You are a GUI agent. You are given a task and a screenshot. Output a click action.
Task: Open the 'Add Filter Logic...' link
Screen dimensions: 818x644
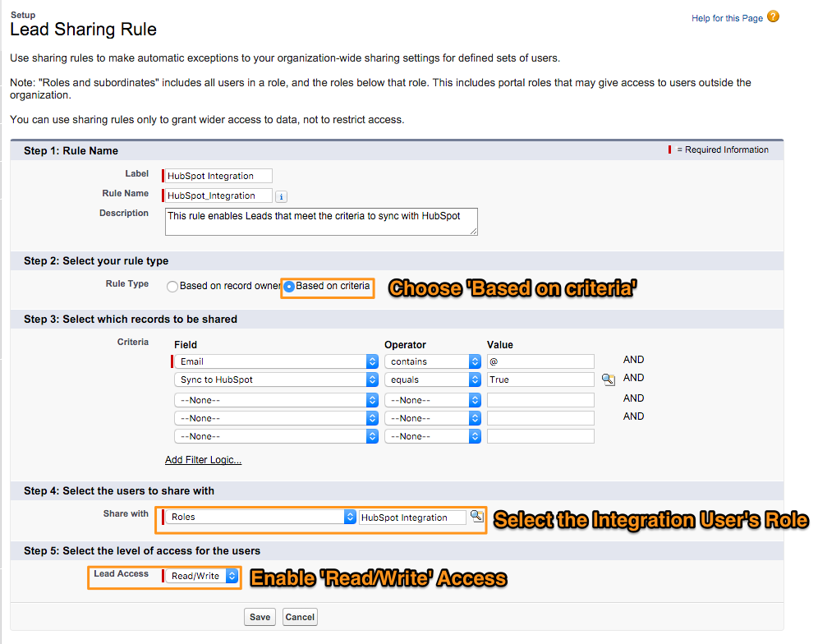(x=203, y=460)
